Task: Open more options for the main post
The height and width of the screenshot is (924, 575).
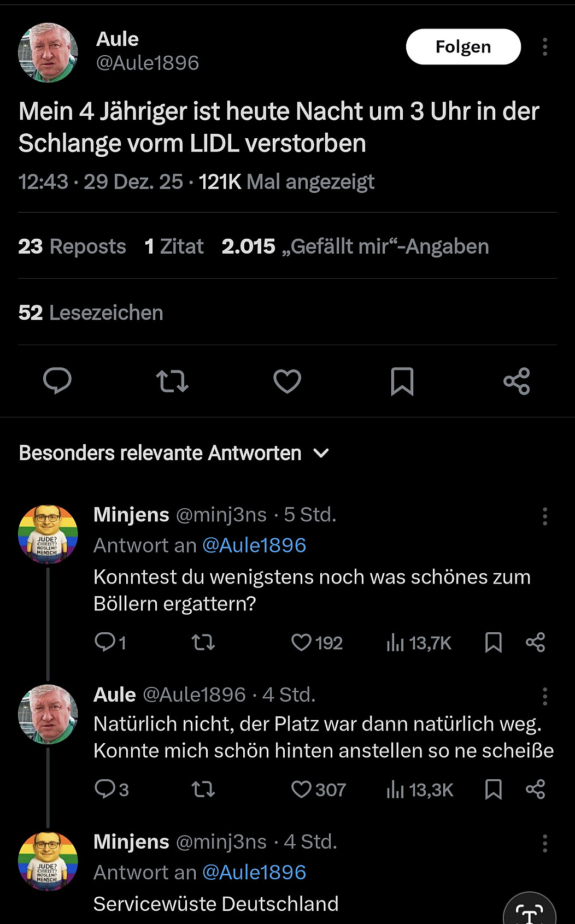Action: (x=545, y=47)
